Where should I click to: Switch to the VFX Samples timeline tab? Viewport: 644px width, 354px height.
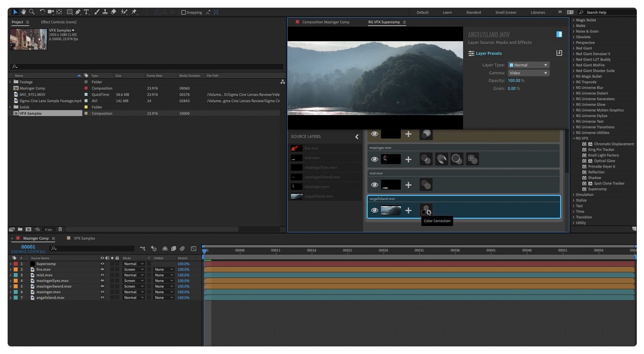(84, 238)
